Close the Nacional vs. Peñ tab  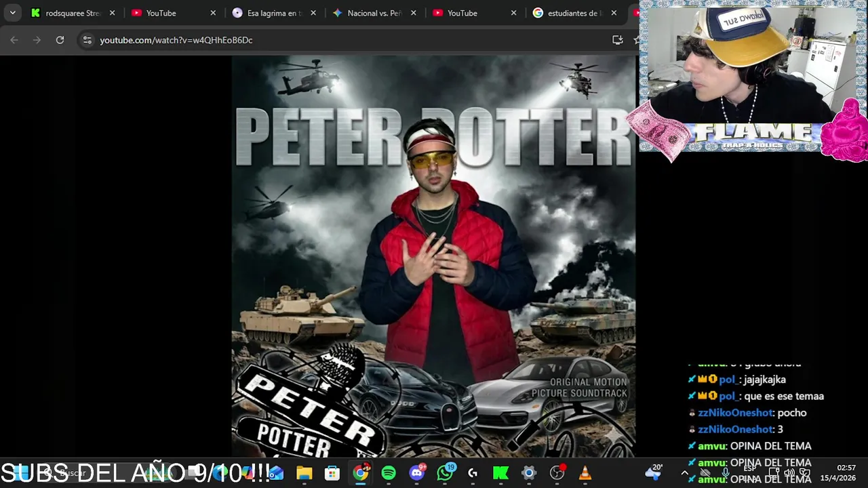(414, 13)
